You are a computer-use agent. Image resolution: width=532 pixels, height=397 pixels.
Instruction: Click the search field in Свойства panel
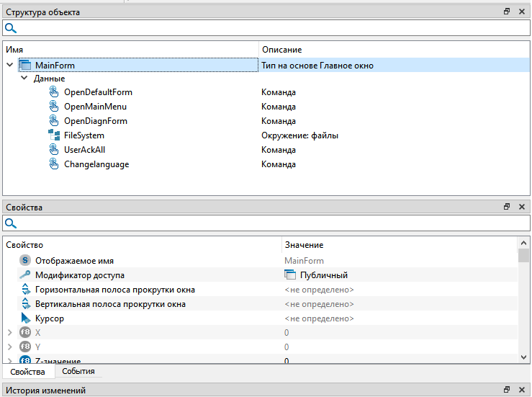tap(266, 223)
